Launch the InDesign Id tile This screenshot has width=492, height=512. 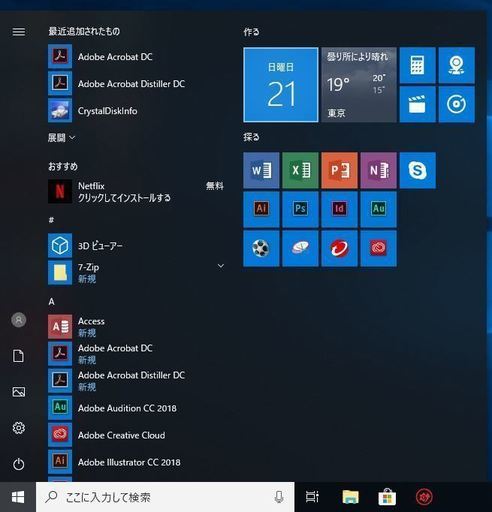click(339, 209)
